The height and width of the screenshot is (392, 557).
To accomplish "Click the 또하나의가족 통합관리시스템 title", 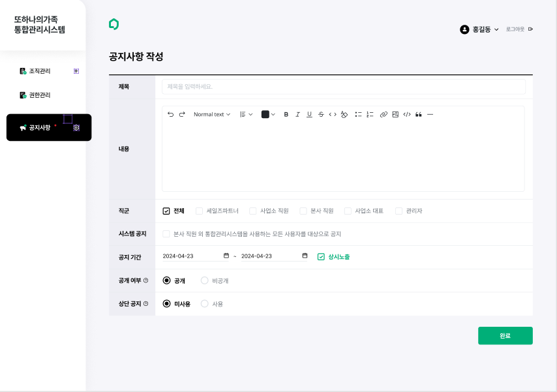I will (39, 25).
